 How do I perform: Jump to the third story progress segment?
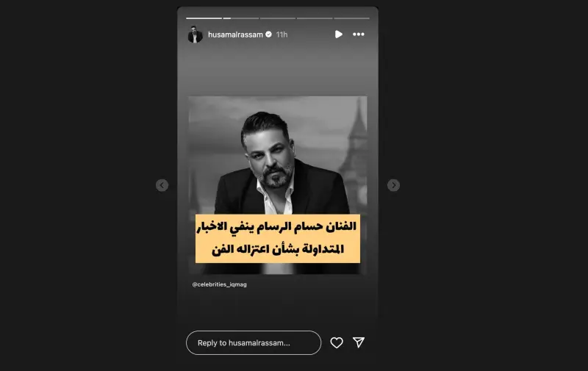(x=278, y=18)
